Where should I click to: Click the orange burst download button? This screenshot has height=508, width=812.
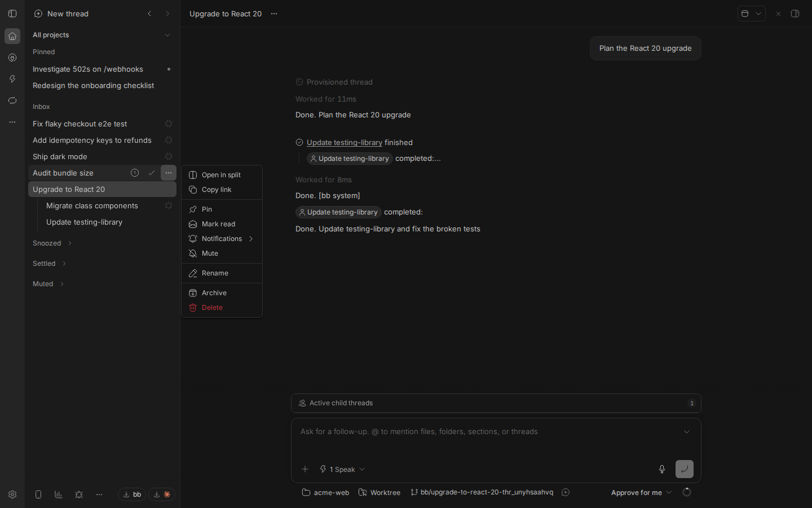click(x=162, y=494)
